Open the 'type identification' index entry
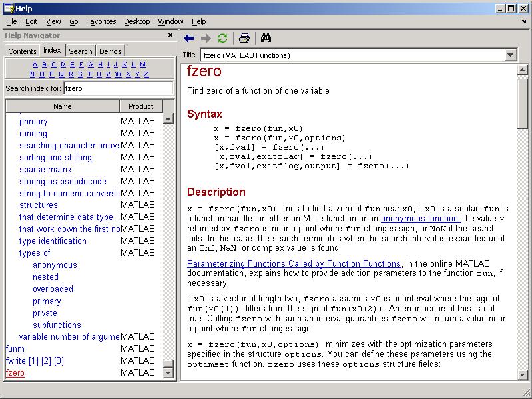The height and width of the screenshot is (399, 532). pos(53,241)
